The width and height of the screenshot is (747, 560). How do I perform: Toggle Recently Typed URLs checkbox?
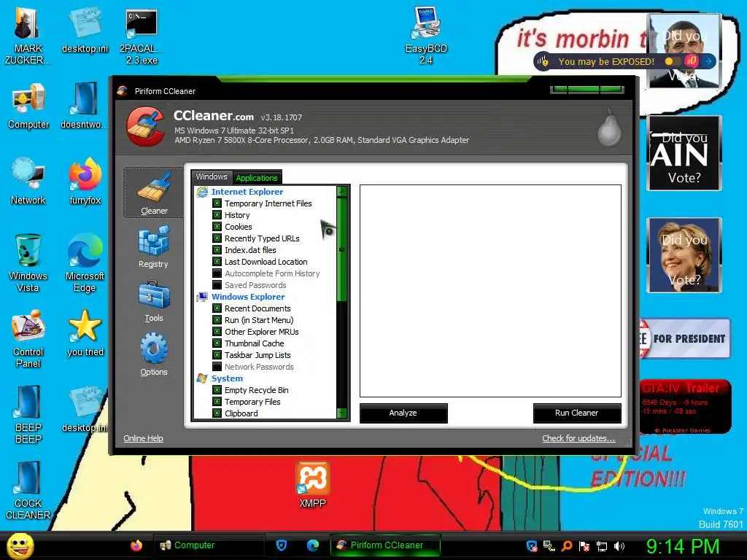pos(217,238)
